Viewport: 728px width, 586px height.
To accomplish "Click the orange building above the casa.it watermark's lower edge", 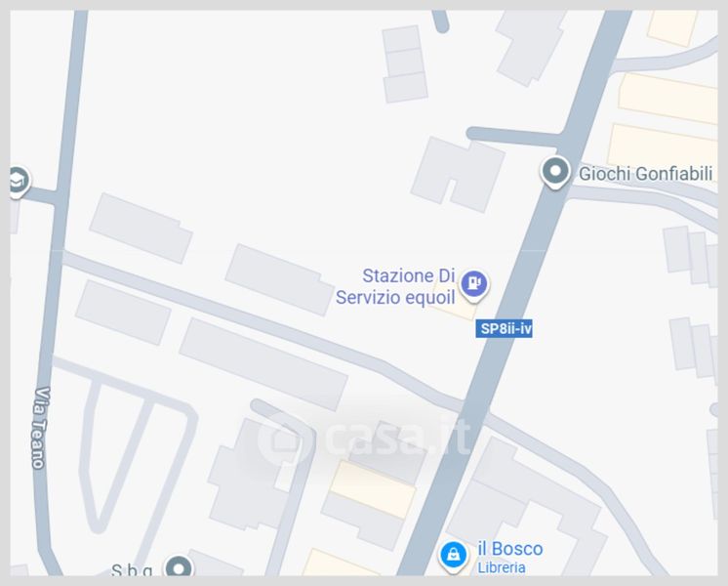I will 373,489.
